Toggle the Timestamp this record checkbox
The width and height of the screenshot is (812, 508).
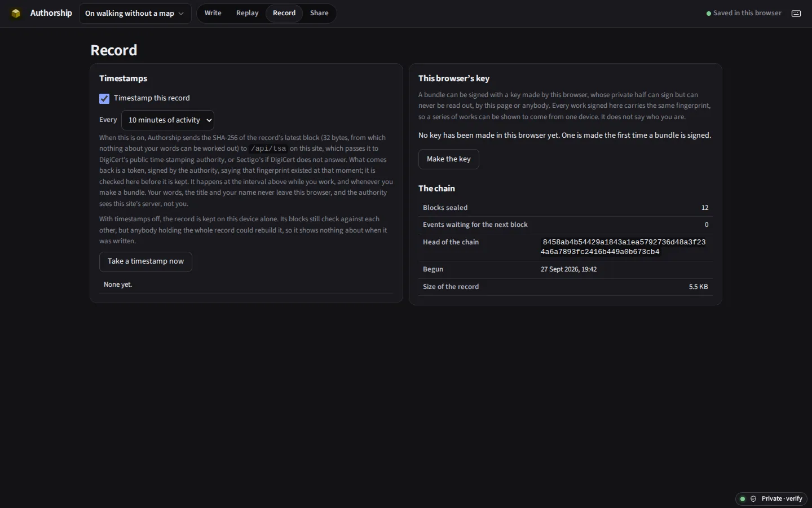(104, 99)
